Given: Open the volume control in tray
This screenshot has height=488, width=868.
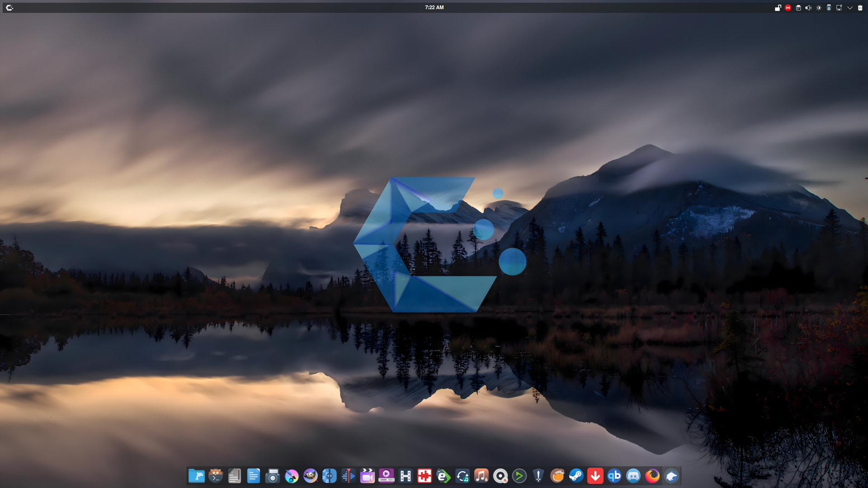Looking at the screenshot, I should click(808, 8).
